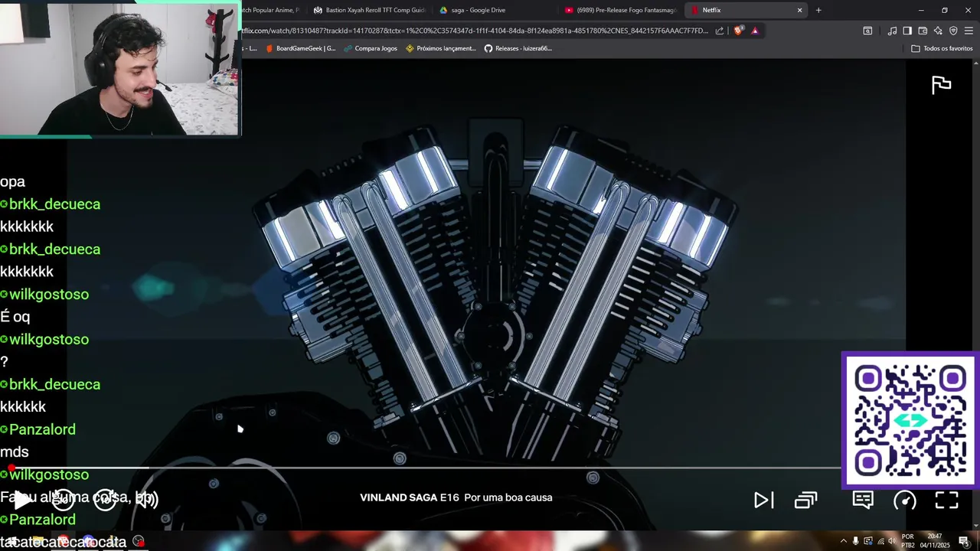Click the opa chat message
This screenshot has height=551, width=980.
point(12,181)
